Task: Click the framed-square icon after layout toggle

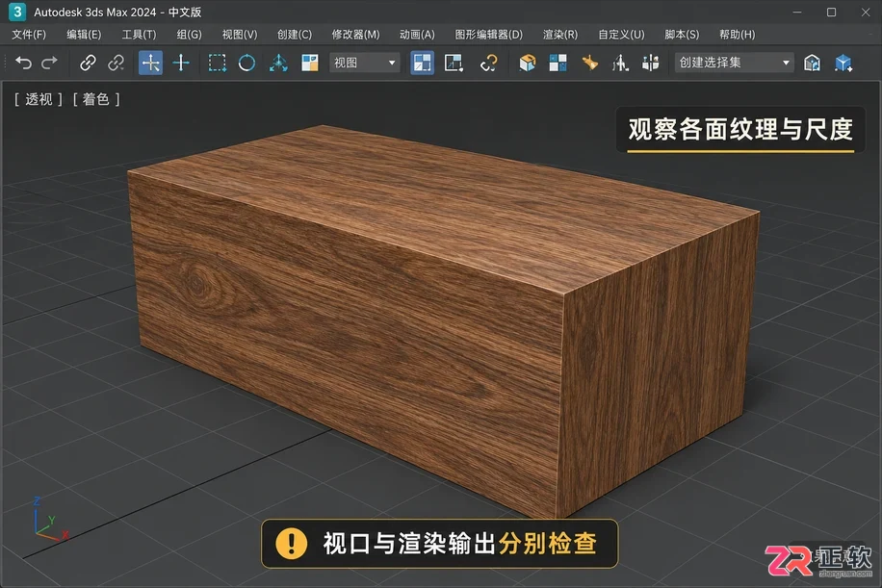Action: [454, 63]
